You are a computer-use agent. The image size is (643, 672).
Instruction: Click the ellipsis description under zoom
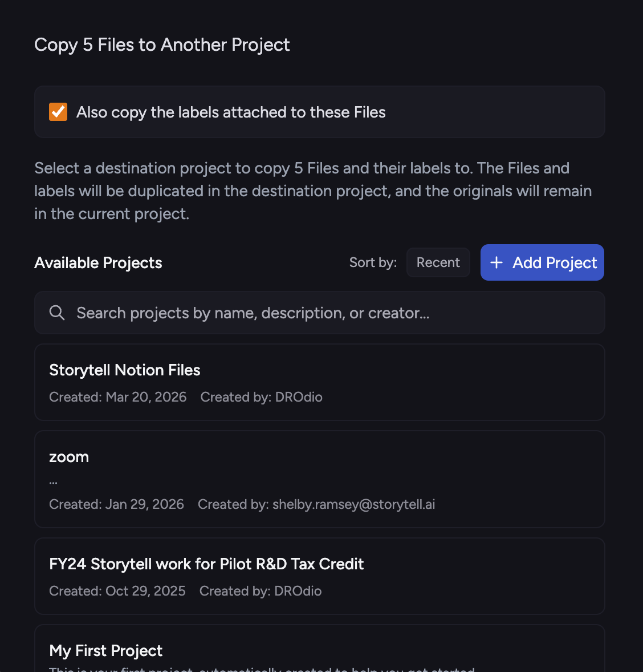point(53,483)
